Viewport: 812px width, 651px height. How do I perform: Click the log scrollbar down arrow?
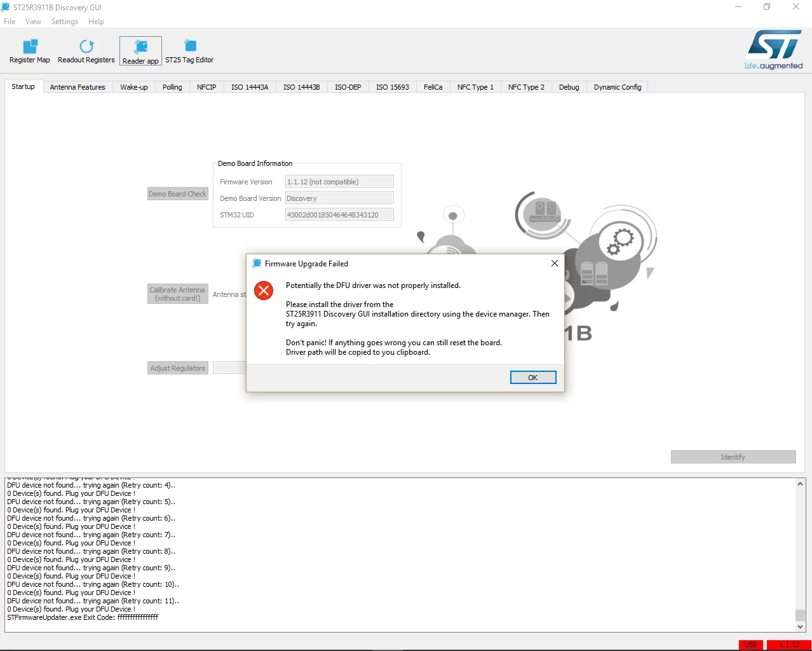click(x=801, y=627)
